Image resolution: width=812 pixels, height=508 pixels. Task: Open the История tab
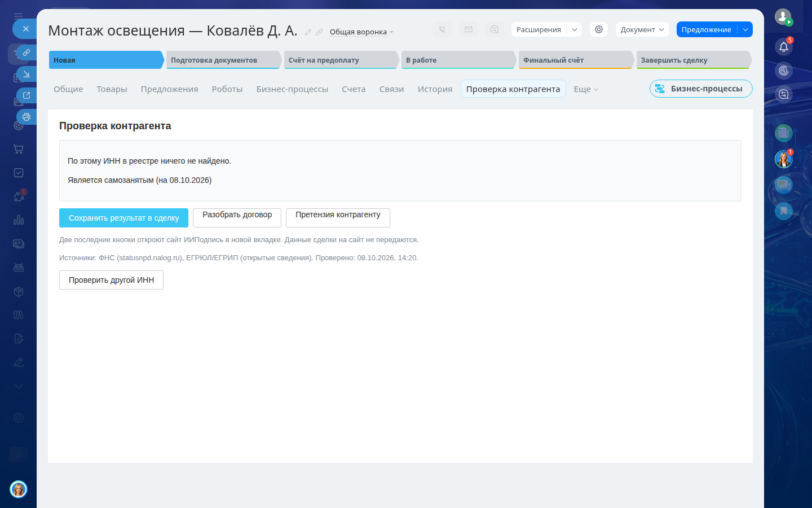(435, 89)
